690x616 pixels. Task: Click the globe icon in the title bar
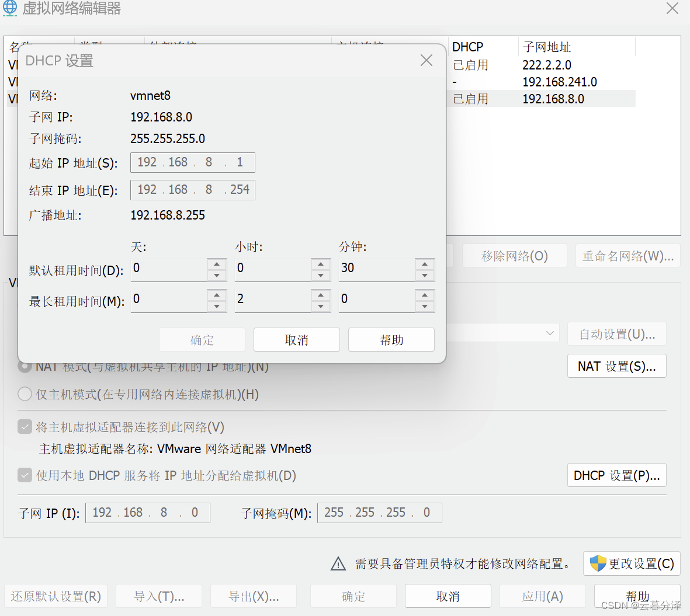tap(10, 8)
